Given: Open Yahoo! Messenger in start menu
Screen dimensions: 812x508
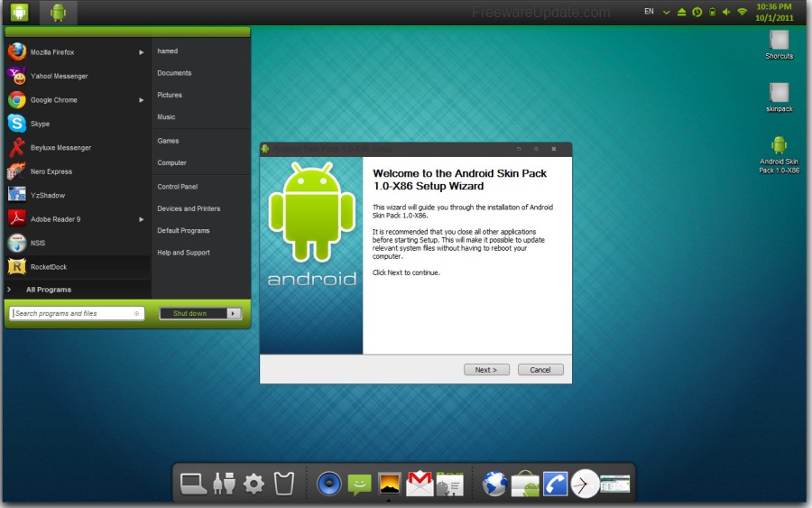Looking at the screenshot, I should pyautogui.click(x=76, y=76).
